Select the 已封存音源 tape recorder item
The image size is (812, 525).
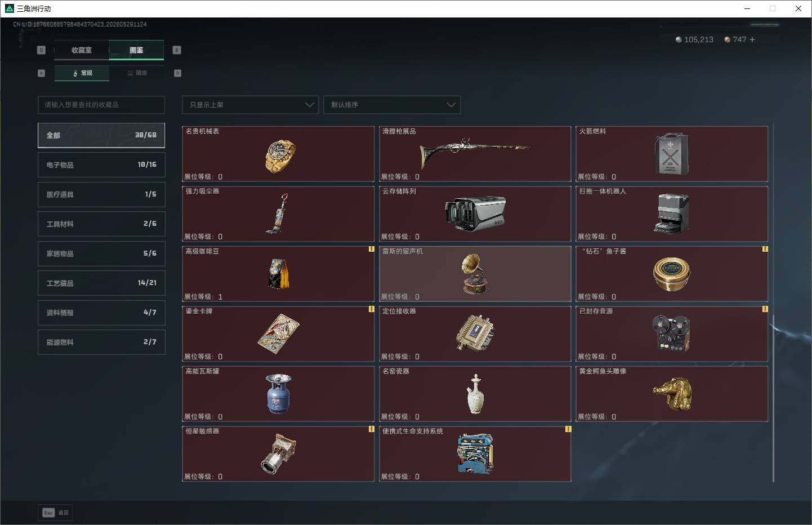pyautogui.click(x=672, y=334)
